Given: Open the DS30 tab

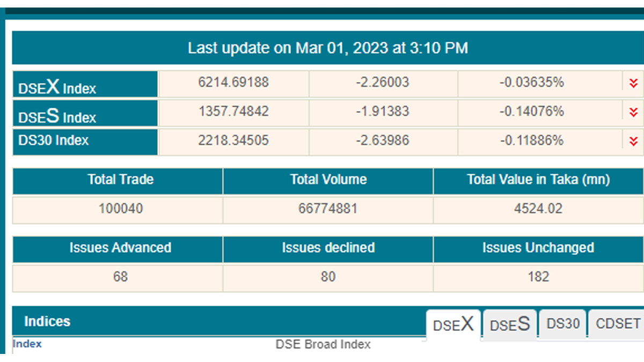Looking at the screenshot, I should pos(563,324).
